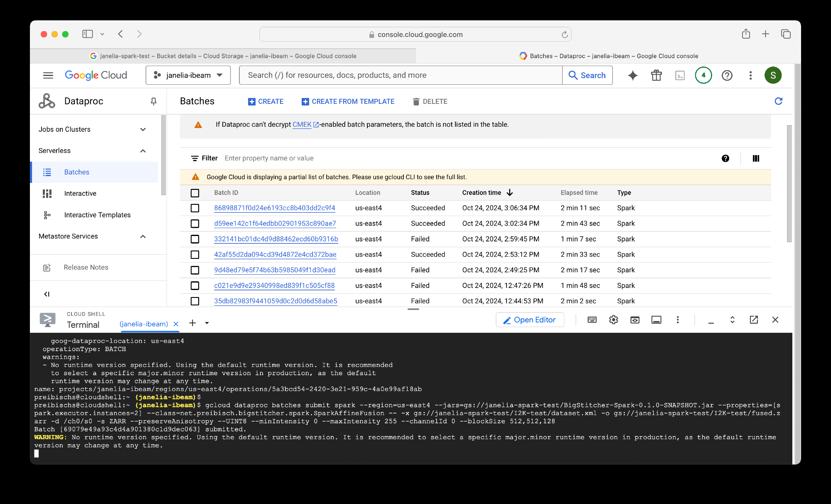
Task: Tick checkbox for batch 332141bc01dc4d9d88462ecd60b9316b
Action: (x=195, y=239)
